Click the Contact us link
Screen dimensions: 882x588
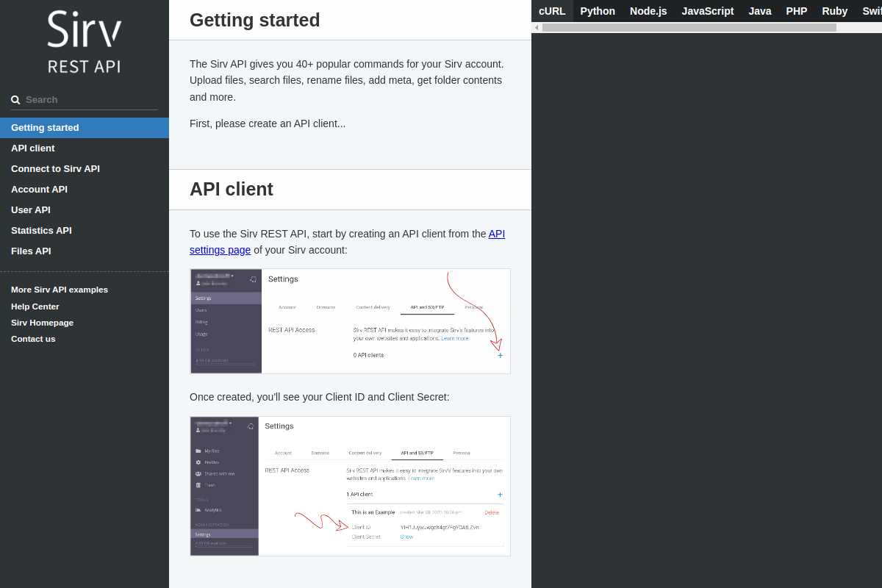33,339
